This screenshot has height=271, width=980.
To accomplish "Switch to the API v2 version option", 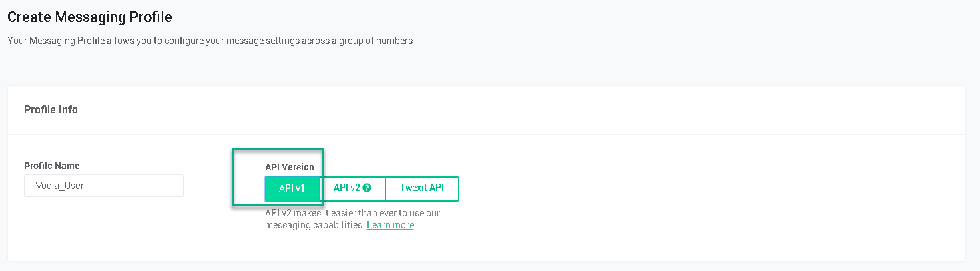I will 352,188.
